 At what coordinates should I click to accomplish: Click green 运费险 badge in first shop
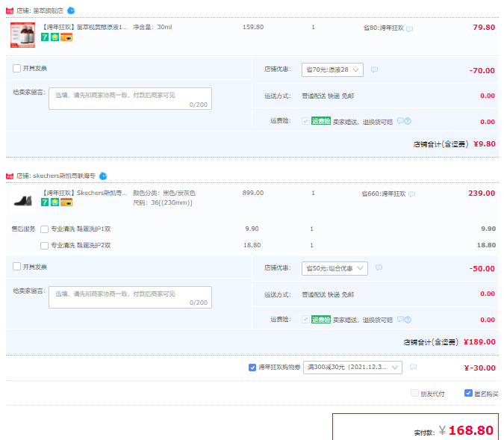[x=321, y=121]
